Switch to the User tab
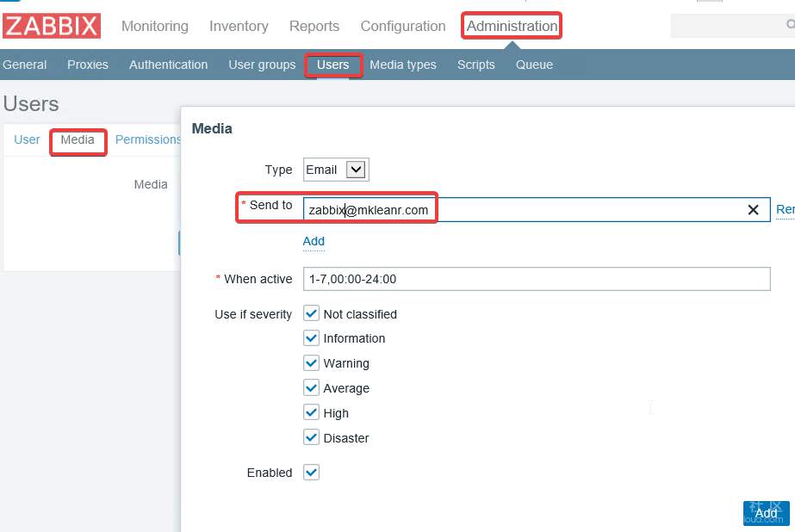795x532 pixels. click(27, 139)
